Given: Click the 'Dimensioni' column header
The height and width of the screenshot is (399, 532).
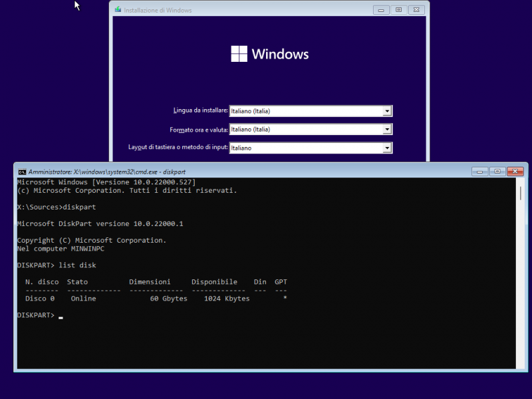Looking at the screenshot, I should [150, 282].
